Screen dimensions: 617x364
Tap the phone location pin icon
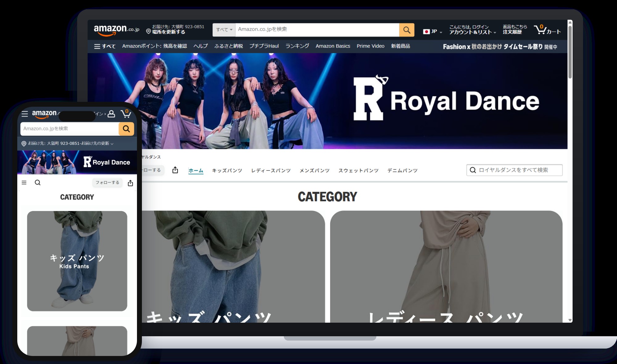tap(24, 143)
